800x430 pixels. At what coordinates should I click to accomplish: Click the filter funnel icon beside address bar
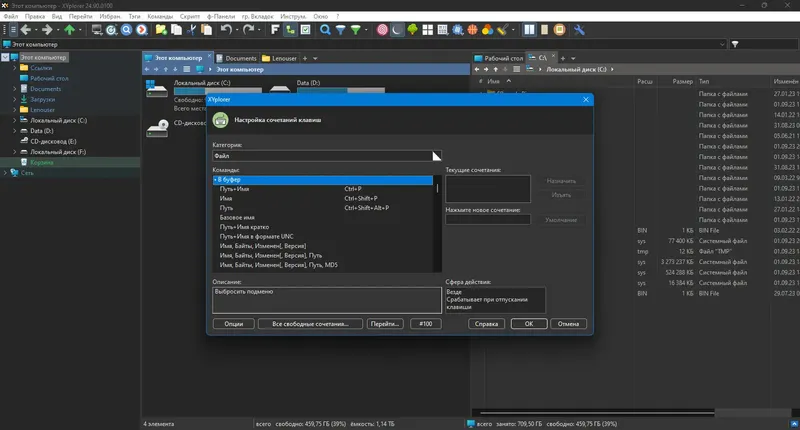735,44
